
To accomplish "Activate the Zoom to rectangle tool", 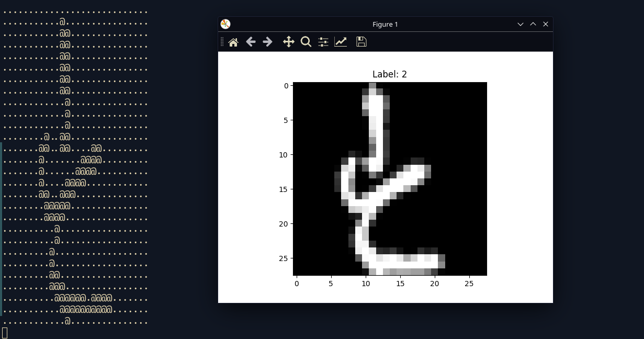I will [306, 42].
